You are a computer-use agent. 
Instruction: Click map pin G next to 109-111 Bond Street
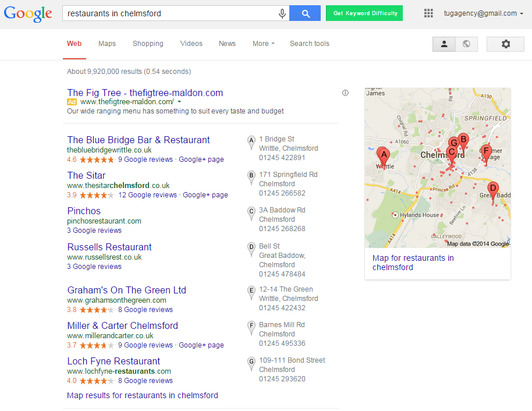251,364
